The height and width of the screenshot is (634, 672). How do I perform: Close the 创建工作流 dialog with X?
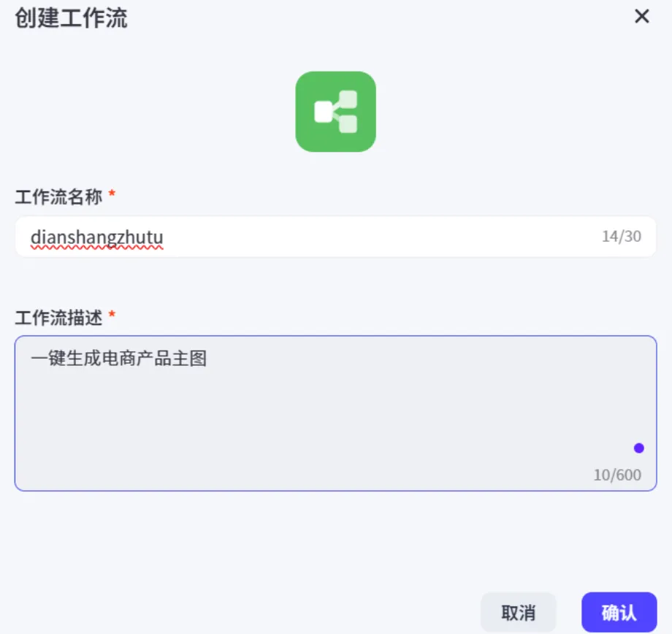tap(641, 17)
